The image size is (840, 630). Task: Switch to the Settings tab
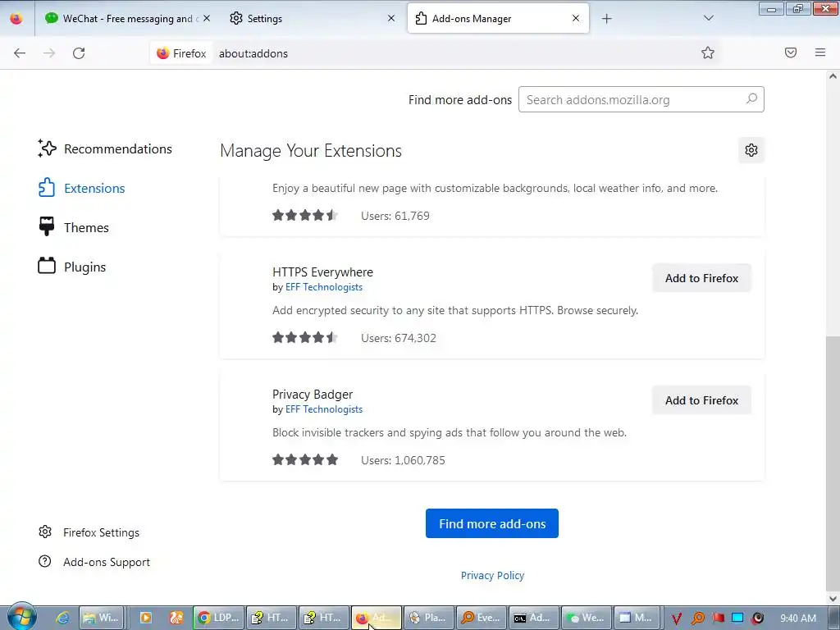click(313, 19)
